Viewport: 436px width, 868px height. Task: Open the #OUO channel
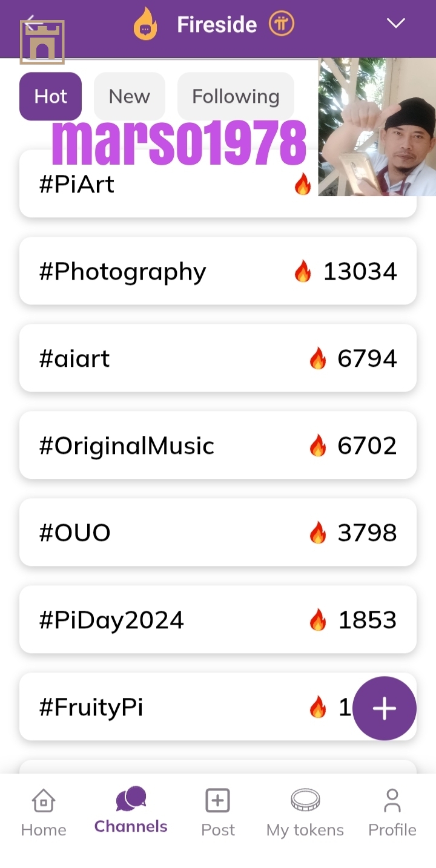coord(218,533)
